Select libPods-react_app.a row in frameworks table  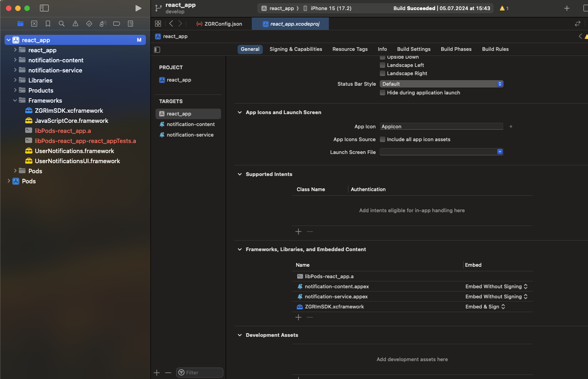[412, 276]
